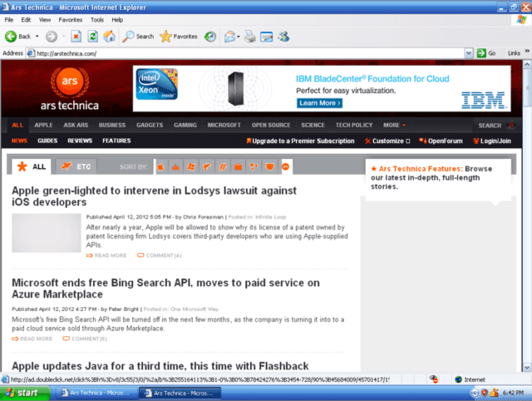Click the round orange icon ending sort row
Image resolution: width=532 pixels, height=401 pixels.
286,166
